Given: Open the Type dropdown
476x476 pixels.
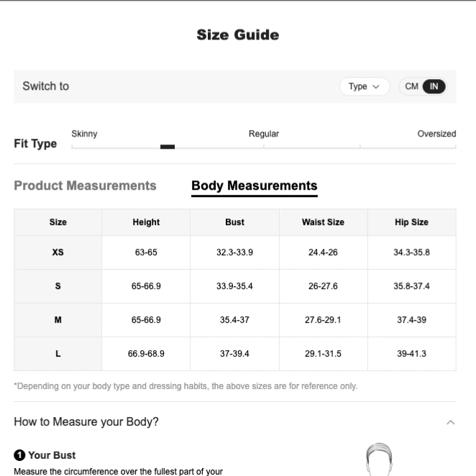Looking at the screenshot, I should click(x=365, y=86).
